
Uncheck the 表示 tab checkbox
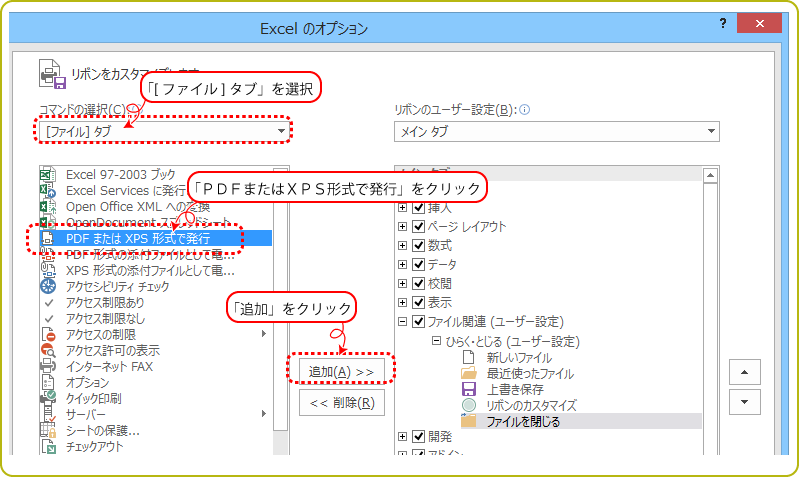coord(418,303)
